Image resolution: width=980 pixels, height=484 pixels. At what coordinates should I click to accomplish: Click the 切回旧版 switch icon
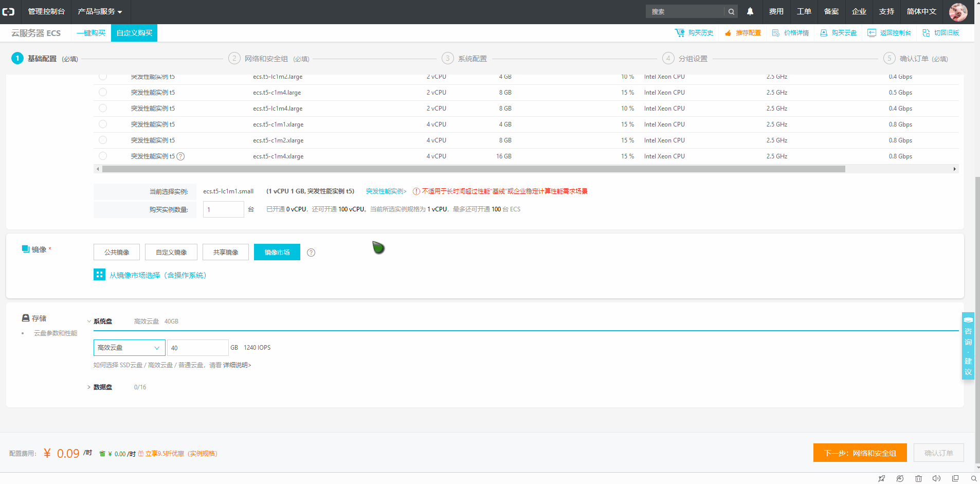click(x=926, y=33)
